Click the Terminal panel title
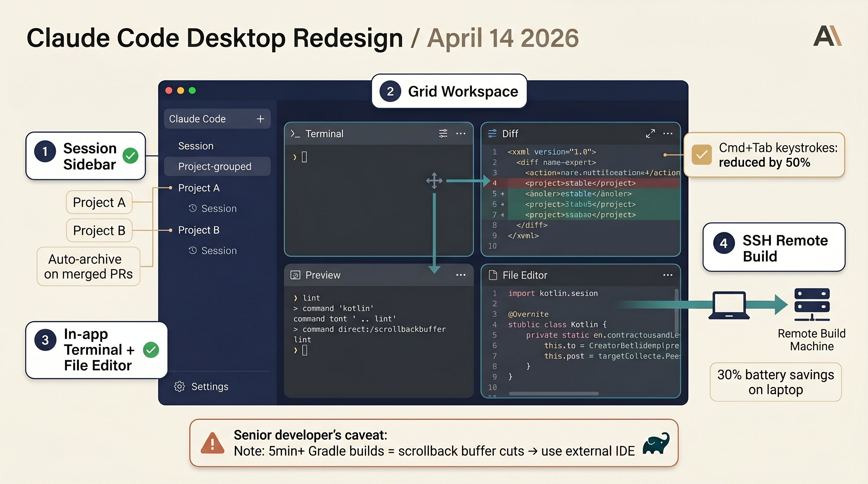The height and width of the screenshot is (484, 868). (324, 134)
